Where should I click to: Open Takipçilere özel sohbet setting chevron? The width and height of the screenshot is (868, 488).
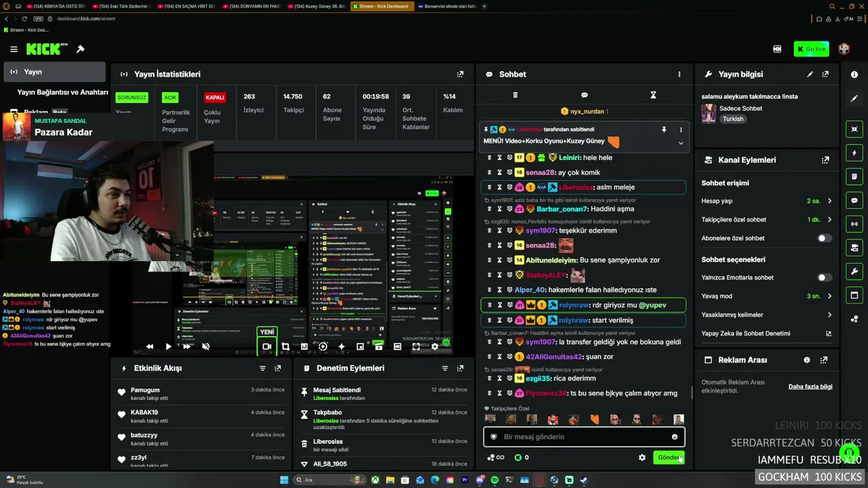tap(829, 220)
